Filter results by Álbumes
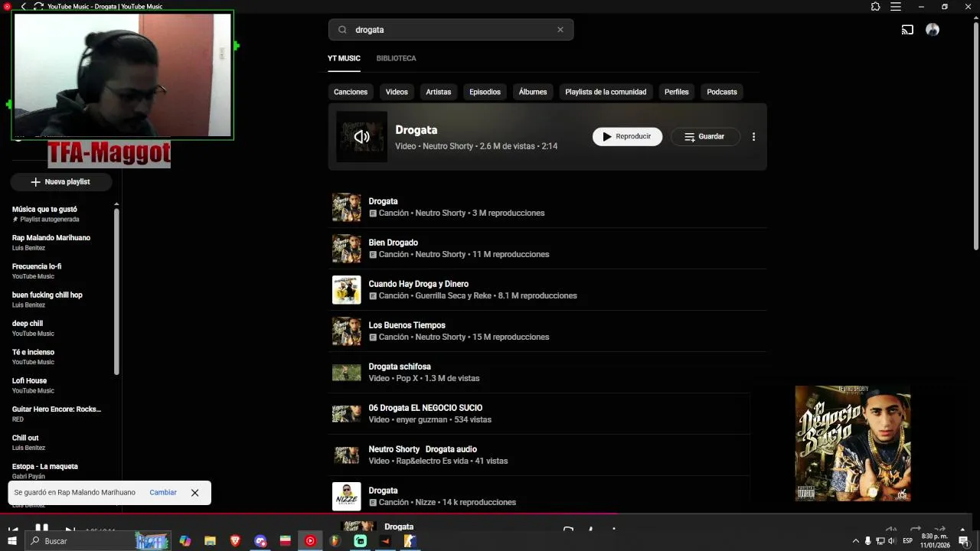This screenshot has height=551, width=980. [x=533, y=92]
